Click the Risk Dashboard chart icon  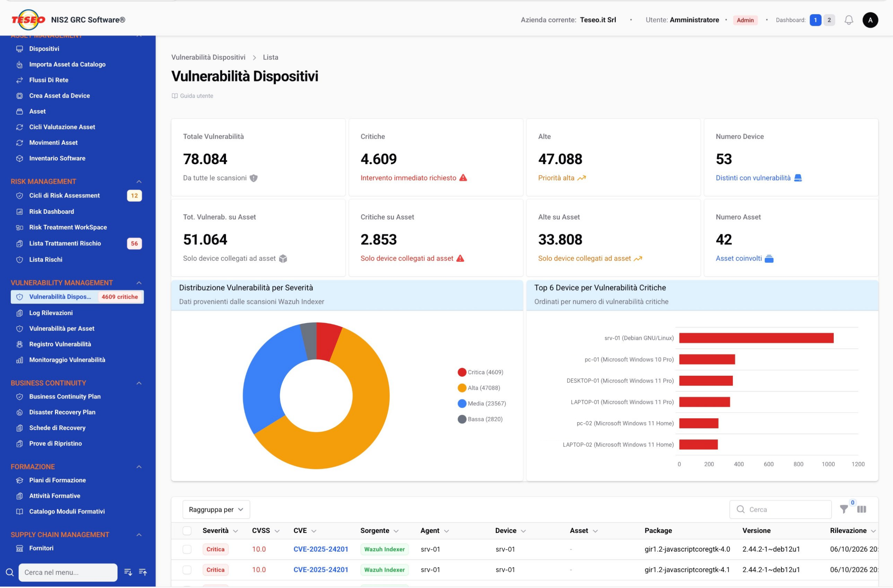[x=20, y=212]
